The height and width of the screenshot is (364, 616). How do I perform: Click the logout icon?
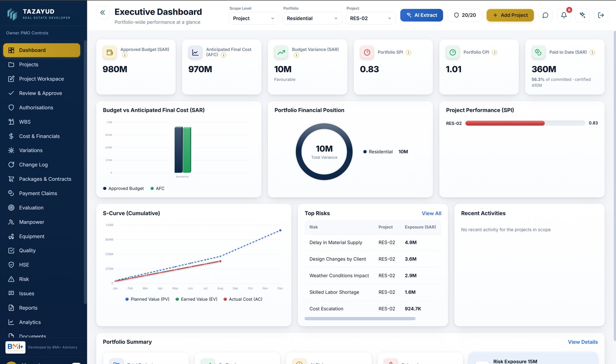point(601,15)
